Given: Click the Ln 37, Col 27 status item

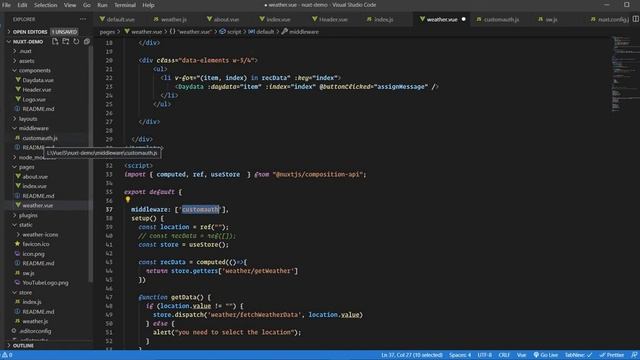Looking at the screenshot, I should tap(411, 355).
